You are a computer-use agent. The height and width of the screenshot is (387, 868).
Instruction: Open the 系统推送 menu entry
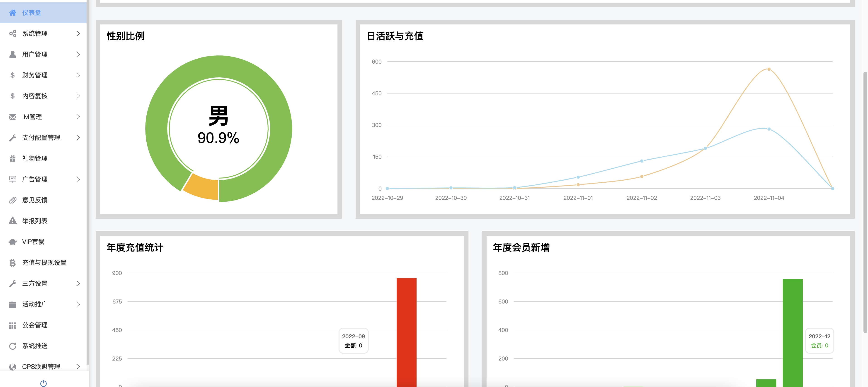[x=35, y=346]
